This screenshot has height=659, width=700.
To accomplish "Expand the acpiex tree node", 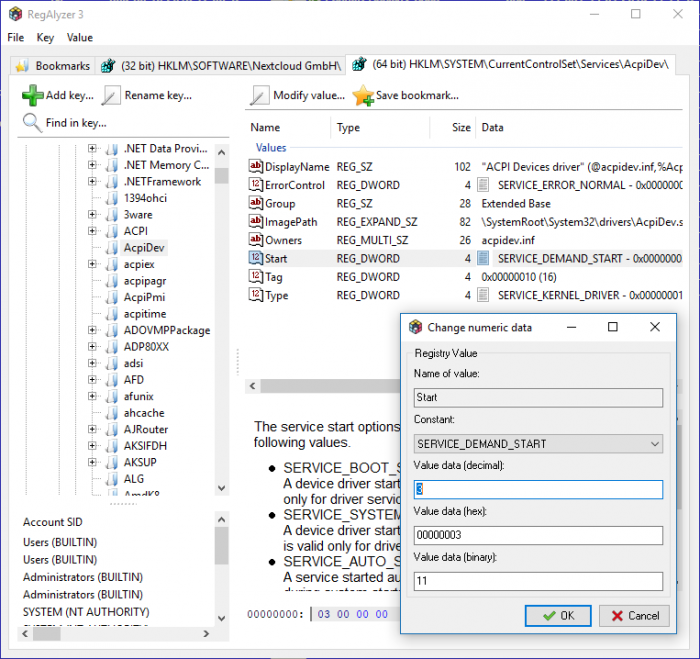I will pyautogui.click(x=93, y=265).
